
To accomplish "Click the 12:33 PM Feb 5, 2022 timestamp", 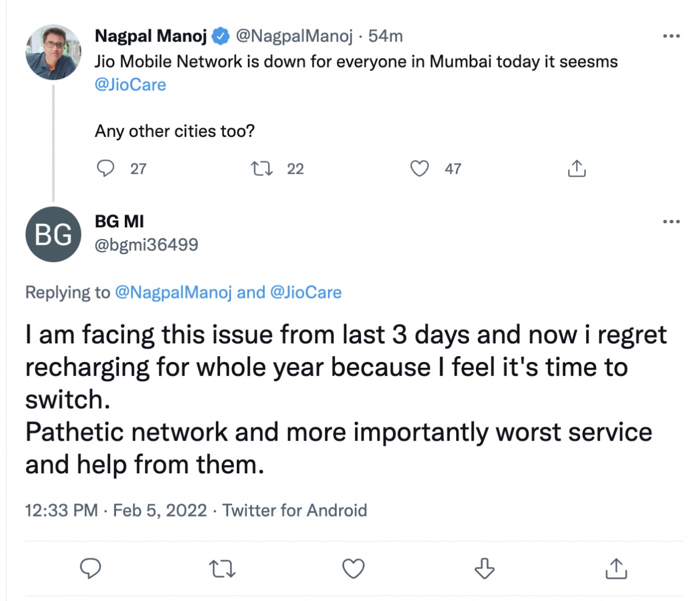I will click(x=116, y=510).
